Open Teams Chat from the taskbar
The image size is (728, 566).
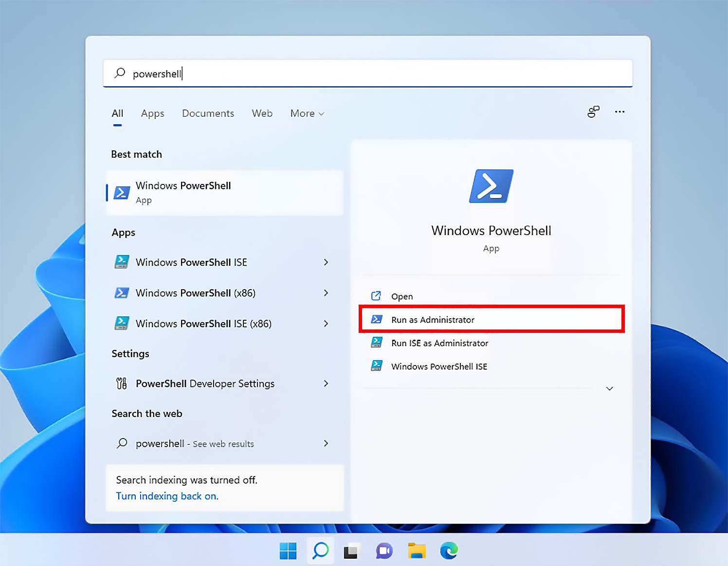384,551
